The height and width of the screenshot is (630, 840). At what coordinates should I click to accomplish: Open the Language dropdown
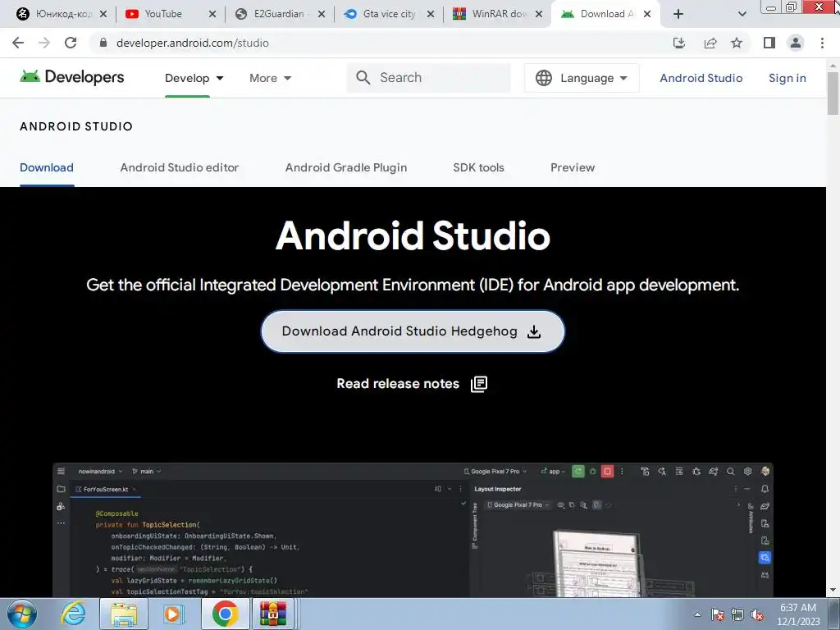pyautogui.click(x=582, y=78)
